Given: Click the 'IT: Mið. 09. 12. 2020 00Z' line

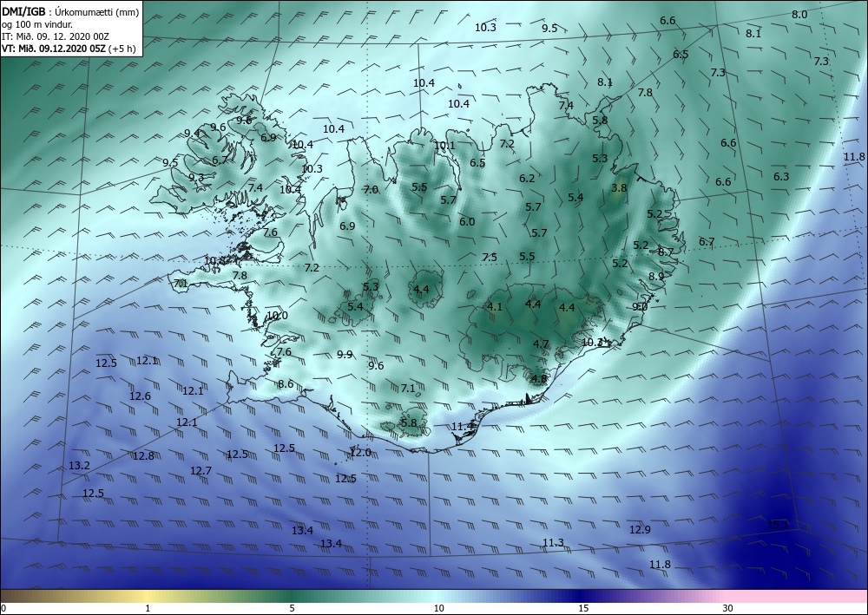Looking at the screenshot, I should pyautogui.click(x=55, y=36).
